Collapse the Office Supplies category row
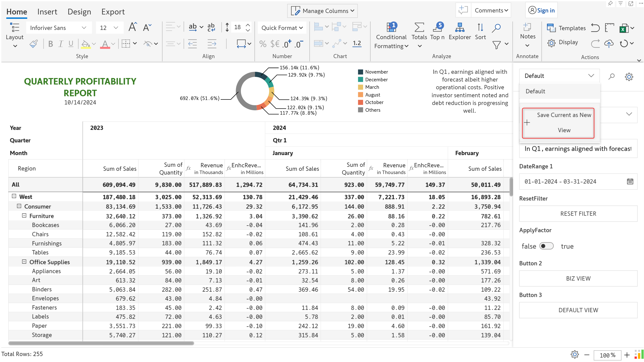644x362 pixels. pyautogui.click(x=24, y=262)
